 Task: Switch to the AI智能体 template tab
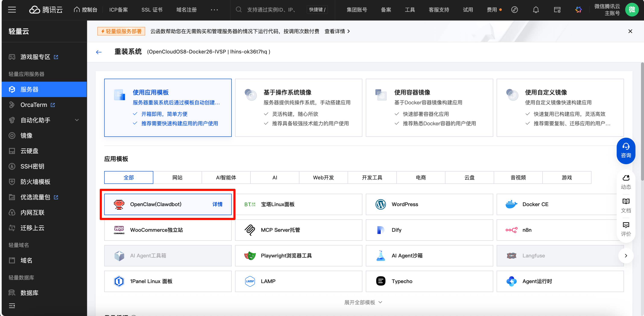[x=226, y=177]
